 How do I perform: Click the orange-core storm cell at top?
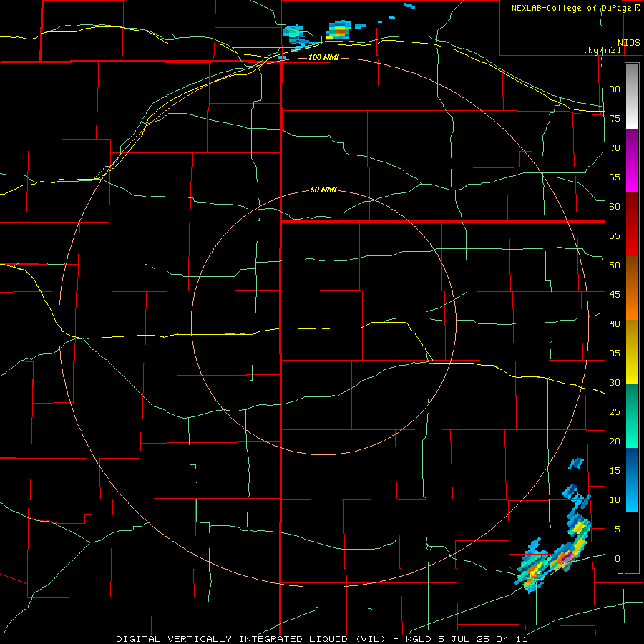click(x=339, y=31)
